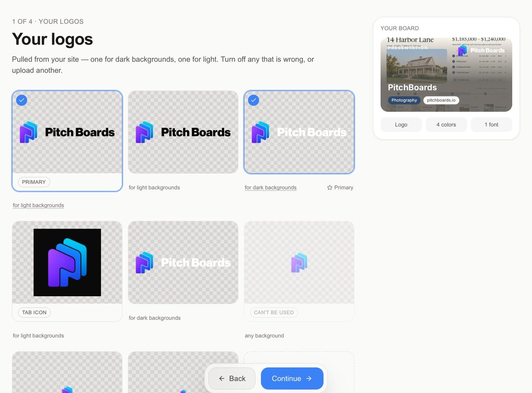Click the CAN'T BE USED badge
The width and height of the screenshot is (532, 393).
point(274,312)
